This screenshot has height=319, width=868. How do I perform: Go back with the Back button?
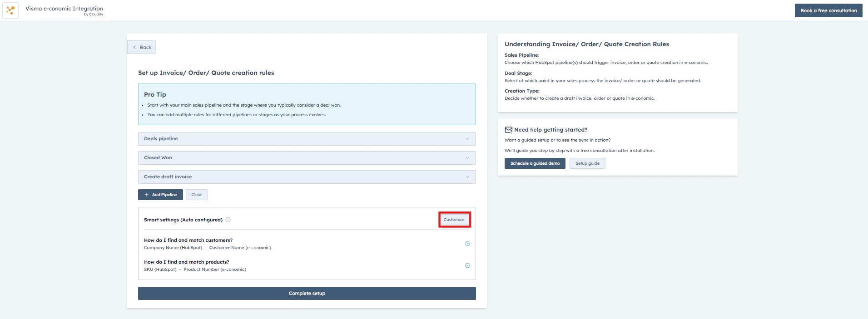click(x=142, y=47)
